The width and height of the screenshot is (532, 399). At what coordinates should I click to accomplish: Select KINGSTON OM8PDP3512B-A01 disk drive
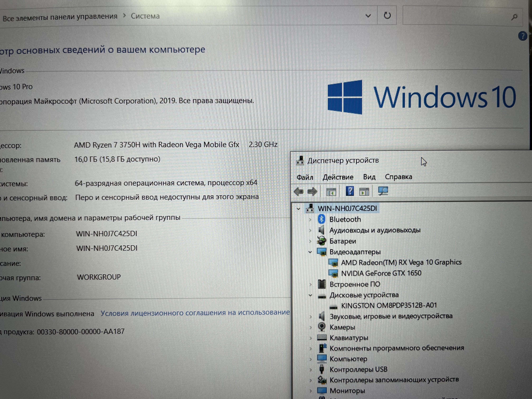click(x=389, y=305)
